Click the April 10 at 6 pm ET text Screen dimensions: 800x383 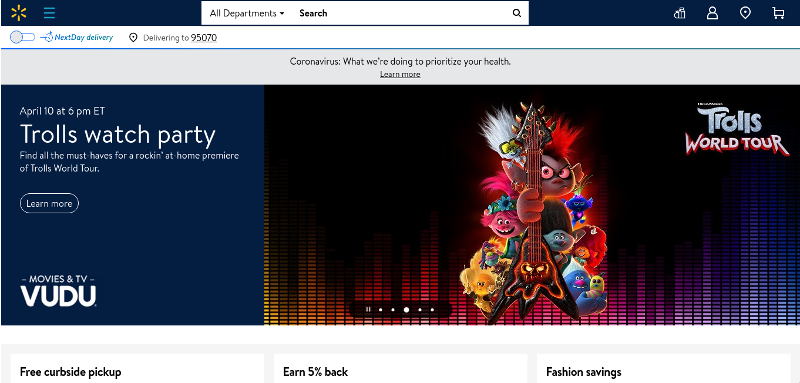pos(62,111)
